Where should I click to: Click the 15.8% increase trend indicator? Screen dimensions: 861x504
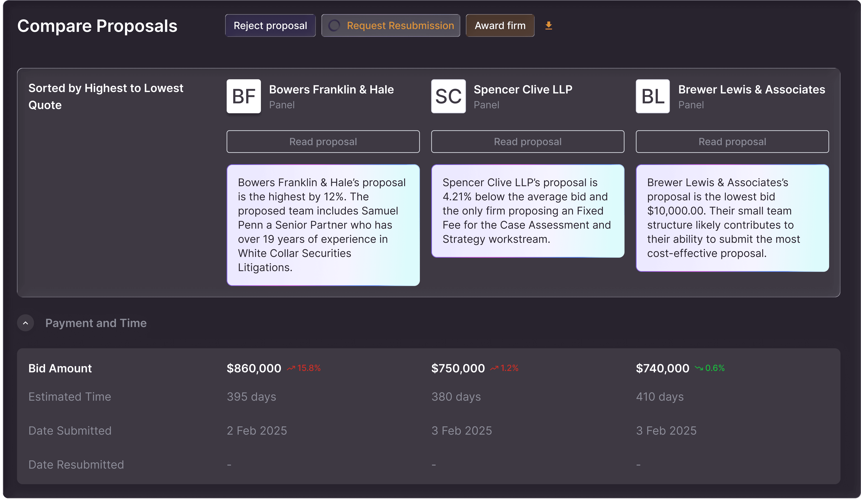pos(304,368)
